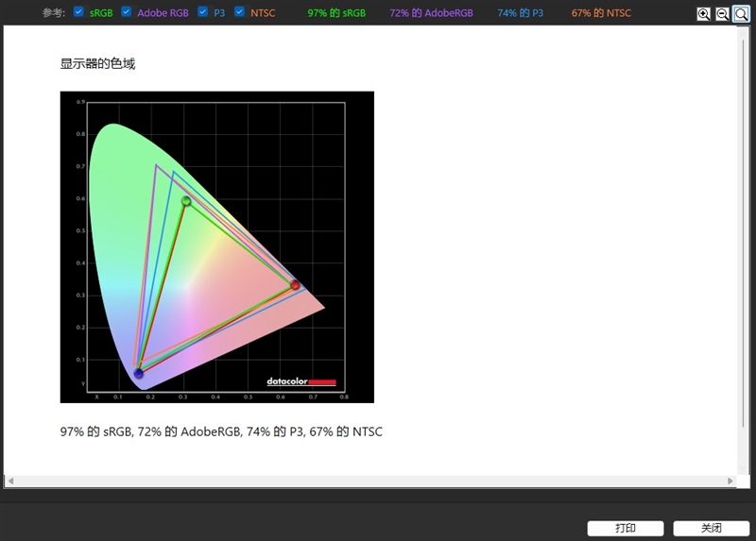Click the datacolor logo in chart
The image size is (756, 541).
point(301,381)
